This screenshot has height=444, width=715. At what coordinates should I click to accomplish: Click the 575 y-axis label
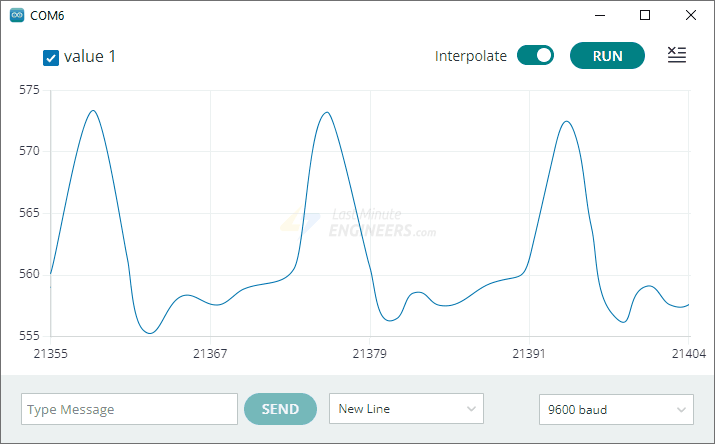coord(29,90)
